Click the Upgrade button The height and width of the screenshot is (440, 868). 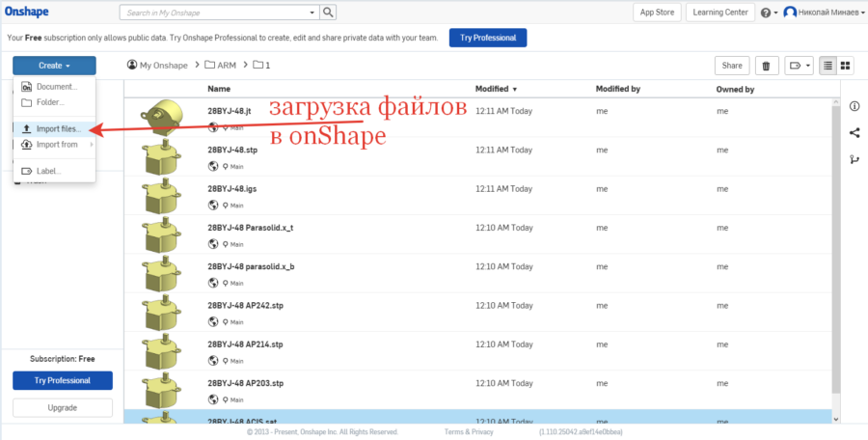click(x=63, y=408)
